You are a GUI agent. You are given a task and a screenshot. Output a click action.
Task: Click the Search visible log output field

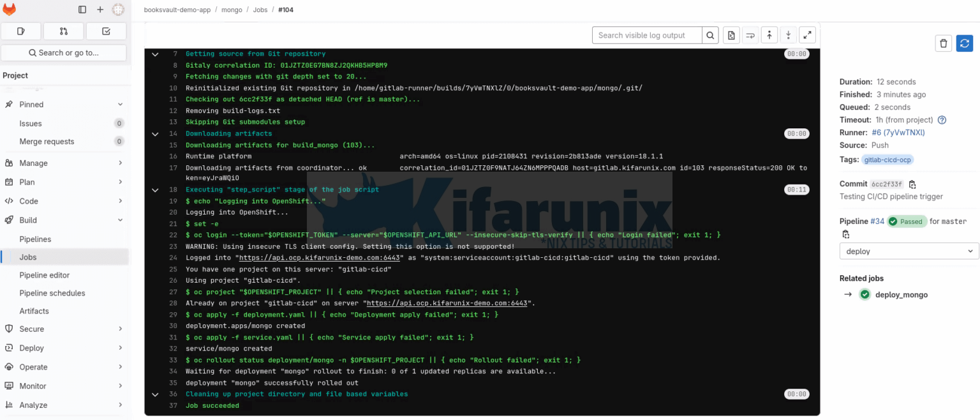click(x=647, y=36)
